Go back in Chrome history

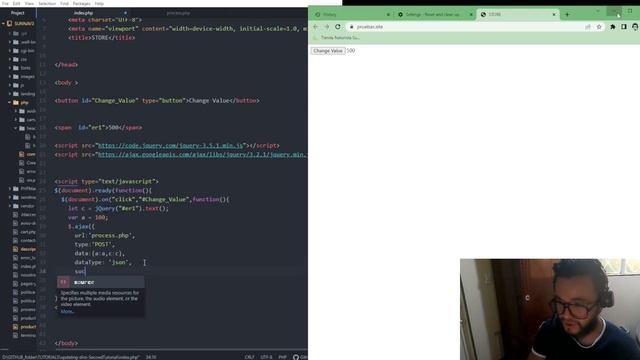click(x=316, y=27)
